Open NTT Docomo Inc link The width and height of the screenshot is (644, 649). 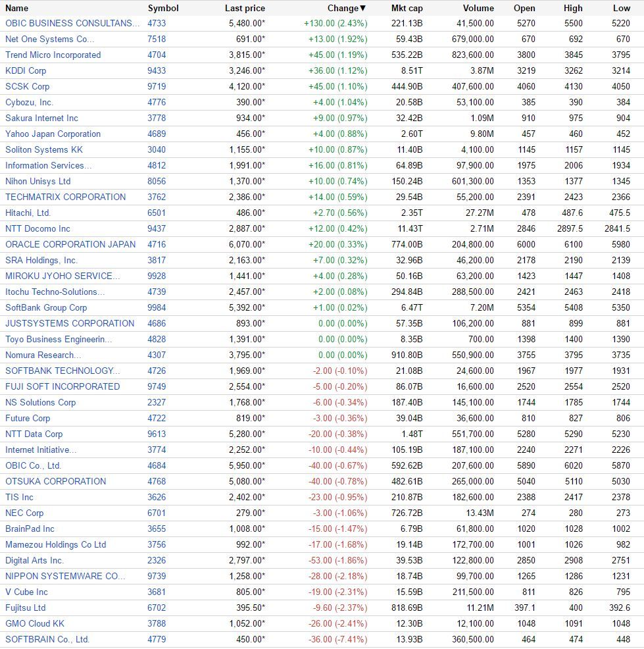point(37,229)
